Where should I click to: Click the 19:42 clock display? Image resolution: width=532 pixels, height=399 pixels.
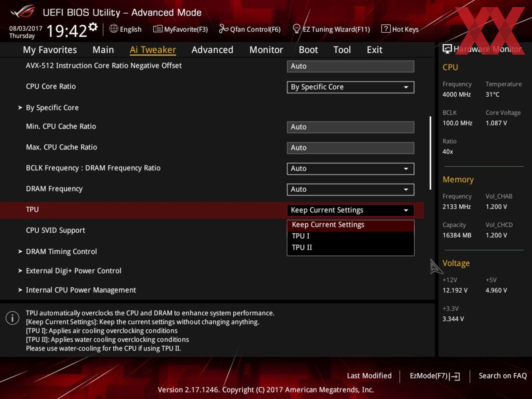pos(66,31)
